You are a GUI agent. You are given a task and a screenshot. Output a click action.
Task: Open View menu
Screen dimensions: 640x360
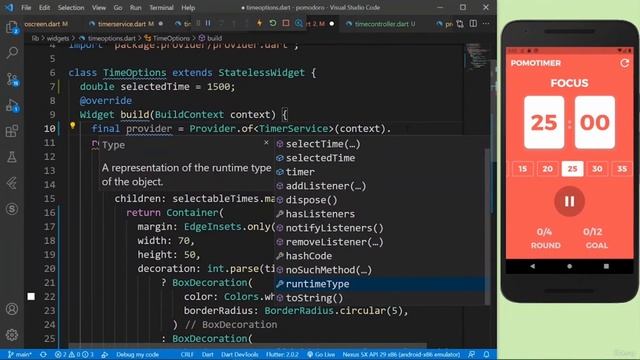98,7
